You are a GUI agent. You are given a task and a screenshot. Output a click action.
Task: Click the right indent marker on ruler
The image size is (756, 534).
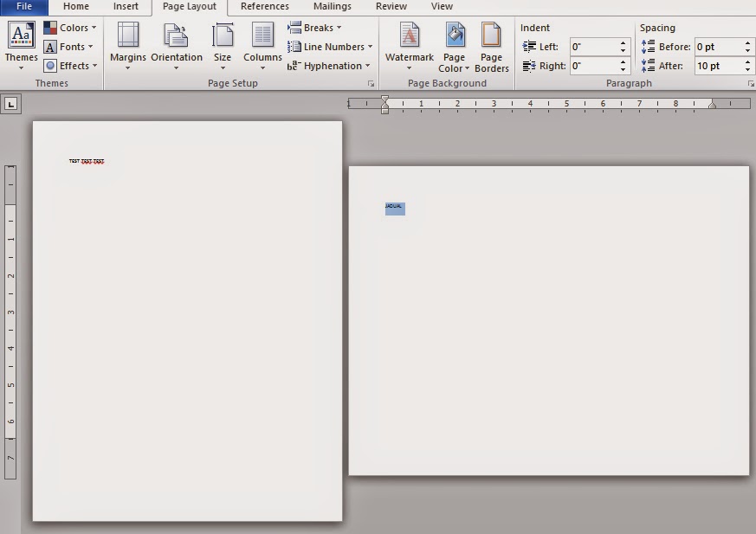pyautogui.click(x=712, y=105)
